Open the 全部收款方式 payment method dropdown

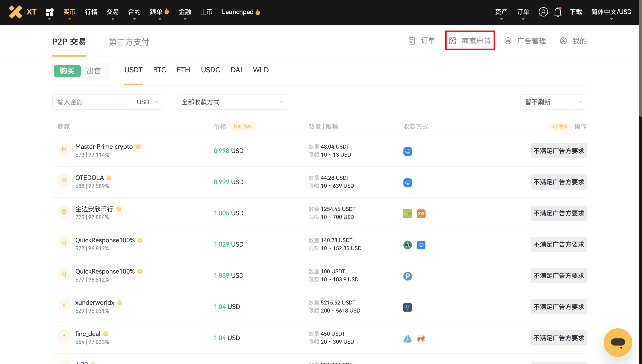pyautogui.click(x=232, y=102)
